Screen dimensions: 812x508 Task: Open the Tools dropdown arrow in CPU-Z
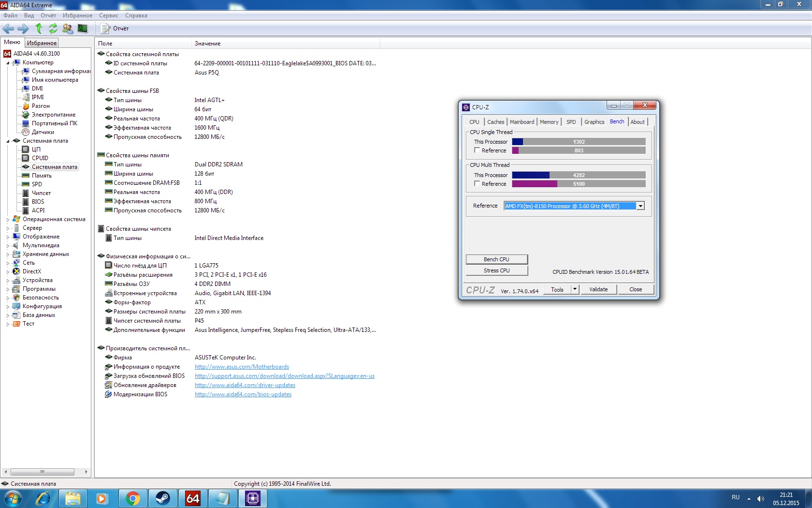(575, 289)
